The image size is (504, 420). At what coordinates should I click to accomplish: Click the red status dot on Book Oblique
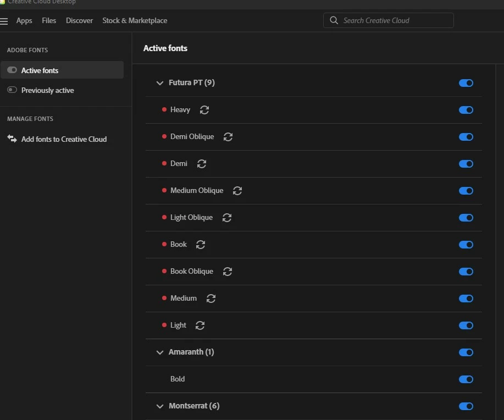tap(164, 271)
